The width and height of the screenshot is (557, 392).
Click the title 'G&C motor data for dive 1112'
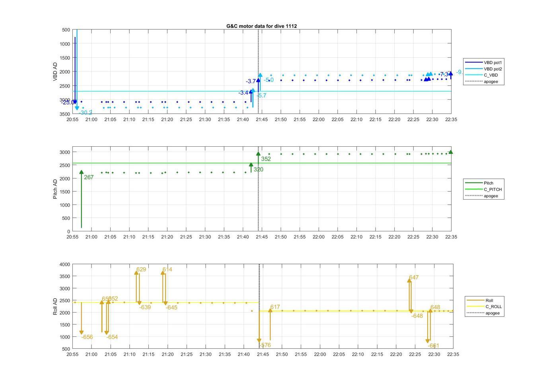click(x=261, y=26)
